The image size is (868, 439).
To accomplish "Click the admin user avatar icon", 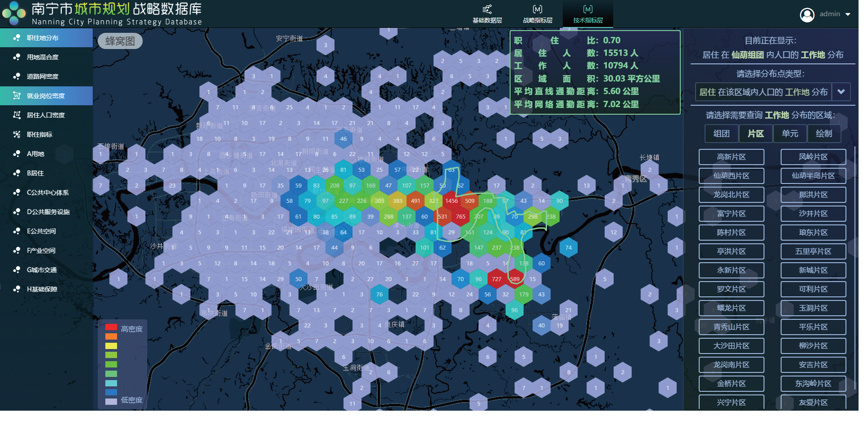I will (x=807, y=15).
